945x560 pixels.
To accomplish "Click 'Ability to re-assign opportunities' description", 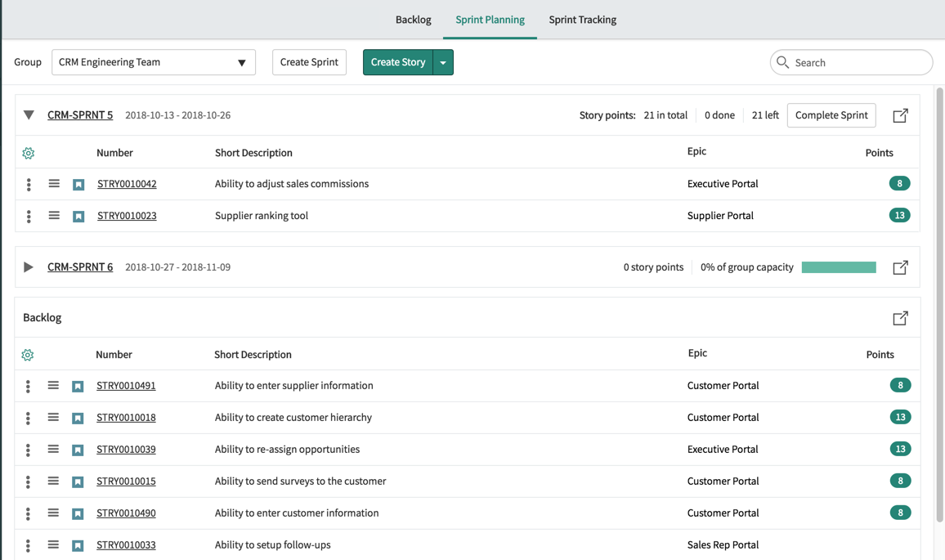I will [x=287, y=450].
